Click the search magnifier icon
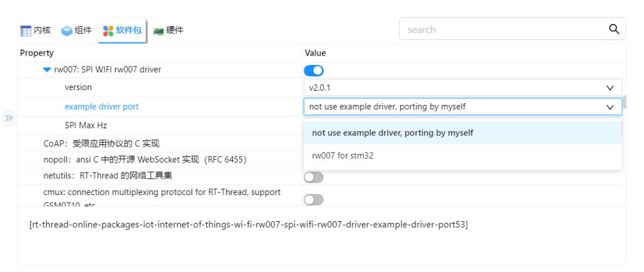The width and height of the screenshot is (644, 272). click(614, 29)
